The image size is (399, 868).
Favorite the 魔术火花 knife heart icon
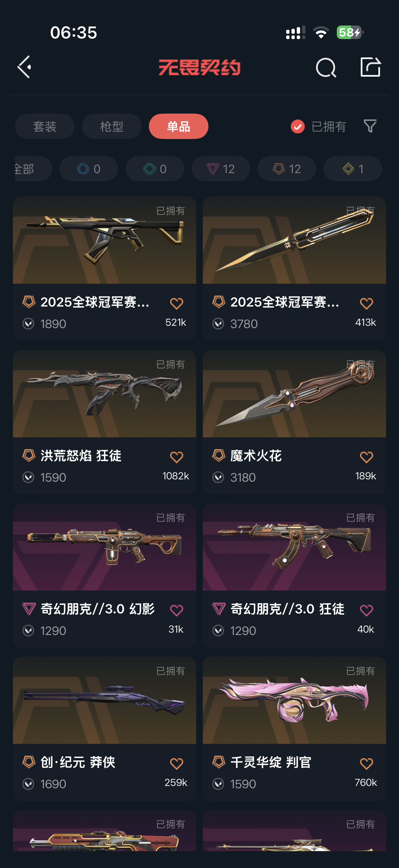tap(366, 457)
